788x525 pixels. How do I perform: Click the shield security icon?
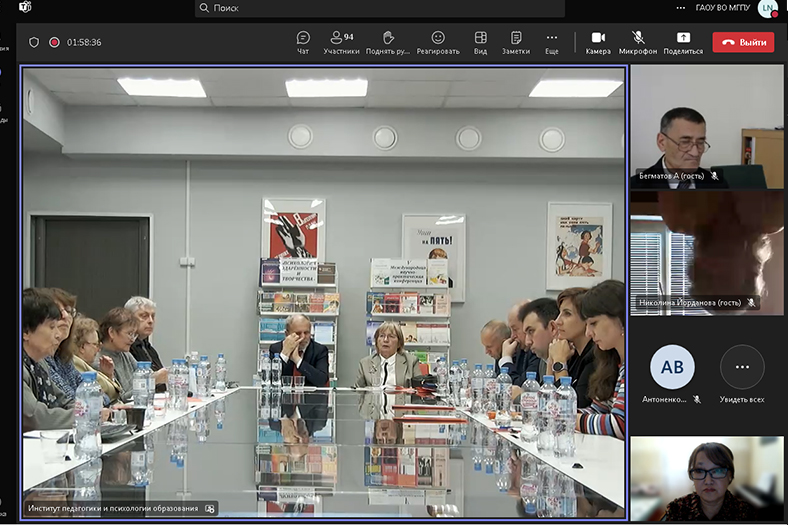[x=34, y=43]
